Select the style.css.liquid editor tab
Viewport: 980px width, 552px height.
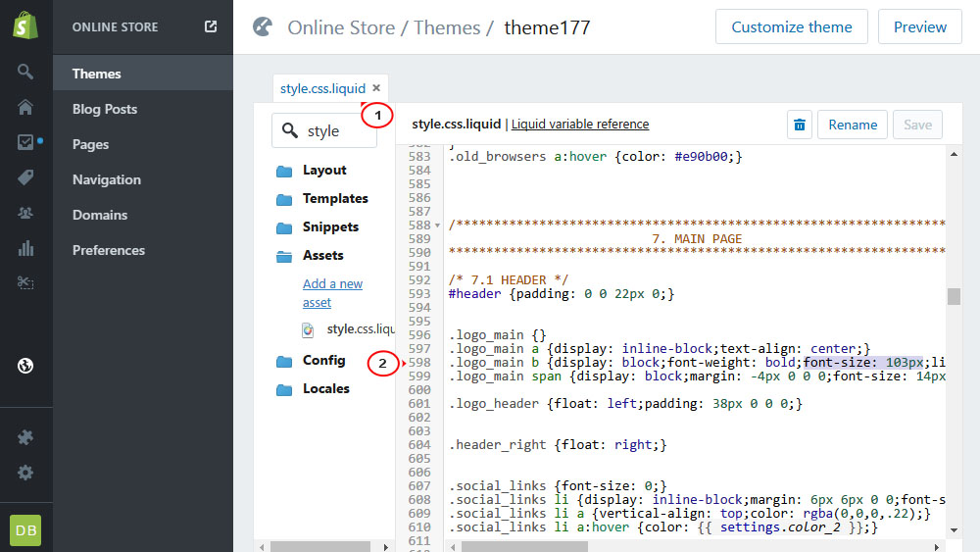pyautogui.click(x=322, y=89)
